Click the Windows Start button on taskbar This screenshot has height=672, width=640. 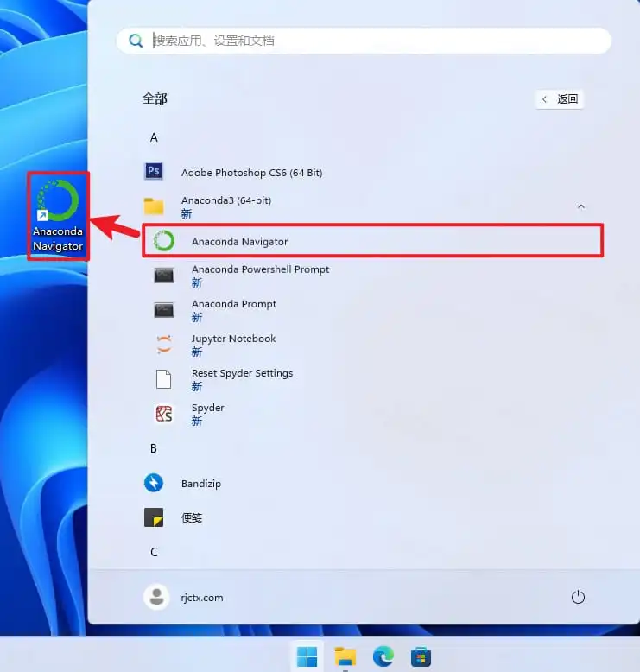[x=307, y=656]
